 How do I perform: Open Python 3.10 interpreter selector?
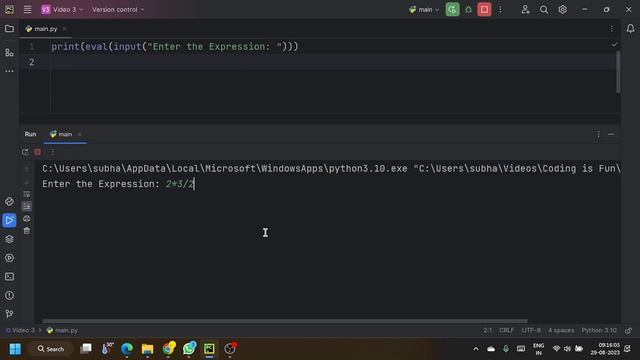599,330
